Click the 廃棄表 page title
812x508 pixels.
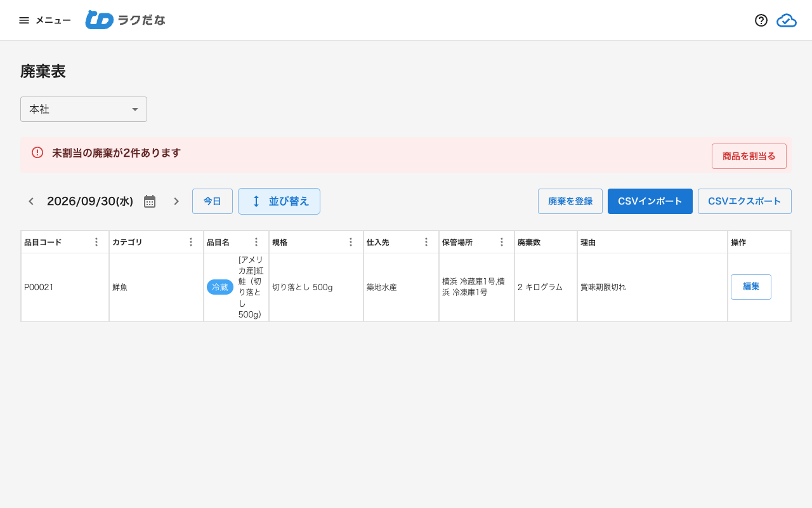(43, 71)
